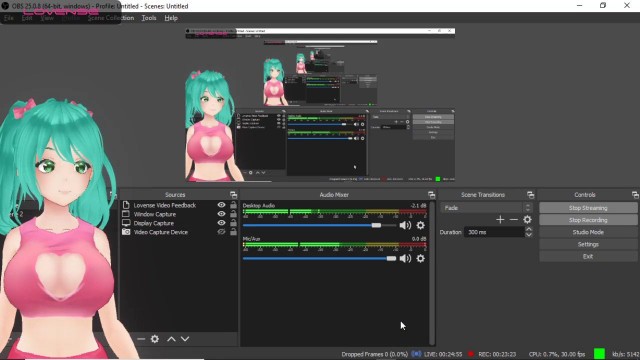Lock the Video Capture Device source
The height and width of the screenshot is (360, 640).
point(233,232)
